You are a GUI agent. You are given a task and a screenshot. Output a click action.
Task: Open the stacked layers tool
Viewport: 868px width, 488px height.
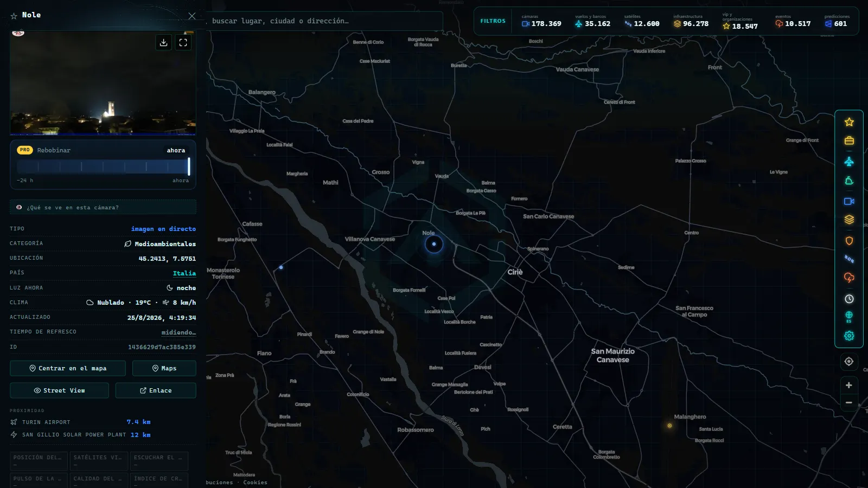click(x=849, y=220)
